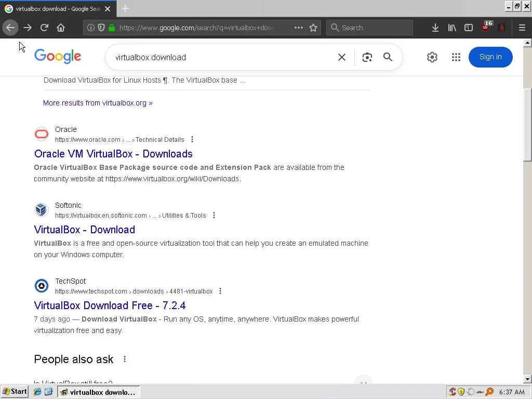Image resolution: width=532 pixels, height=399 pixels.
Task: Click the techspot.com downloads breadcrumb URL
Action: click(134, 291)
